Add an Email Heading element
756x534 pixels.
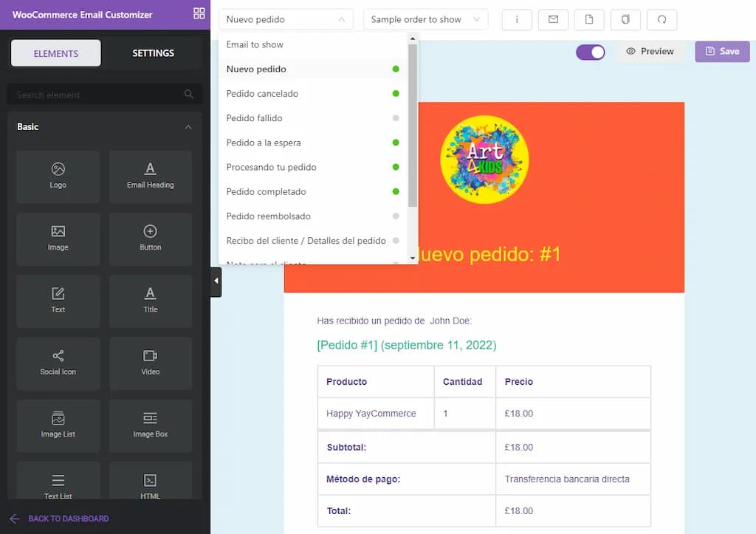tap(151, 177)
